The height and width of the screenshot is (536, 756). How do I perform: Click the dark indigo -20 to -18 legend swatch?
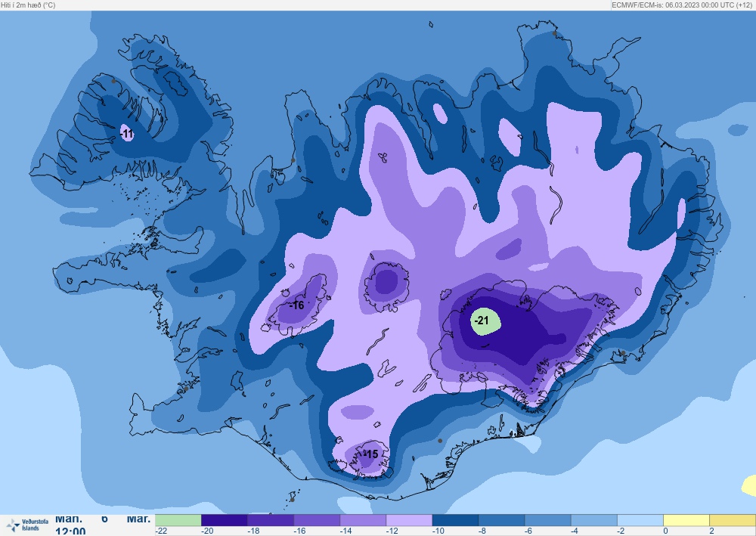pos(225,520)
